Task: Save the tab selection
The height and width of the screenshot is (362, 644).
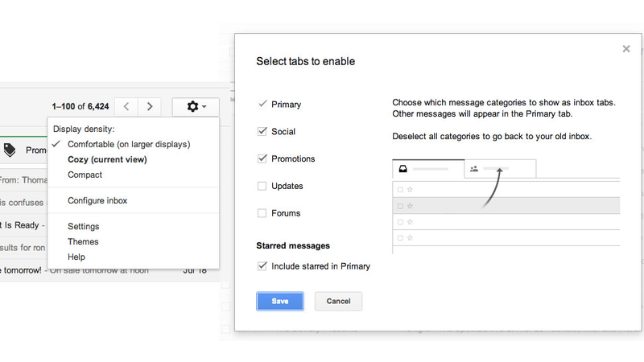Action: tap(280, 301)
